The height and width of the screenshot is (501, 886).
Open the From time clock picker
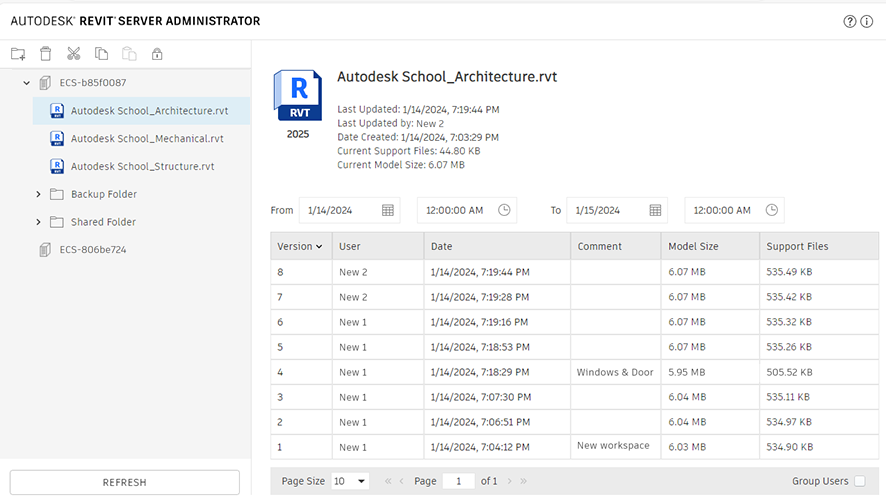[504, 210]
